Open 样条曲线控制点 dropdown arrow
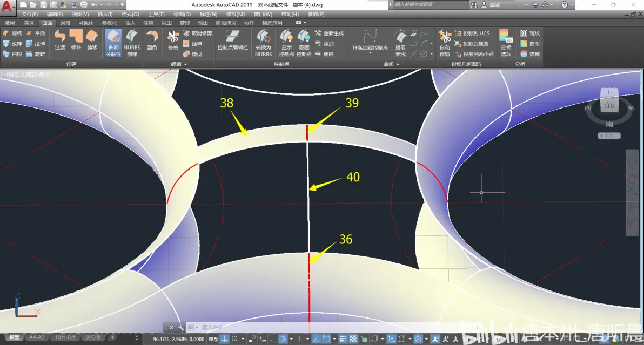Screen dimensions: 644x345 point(370,53)
